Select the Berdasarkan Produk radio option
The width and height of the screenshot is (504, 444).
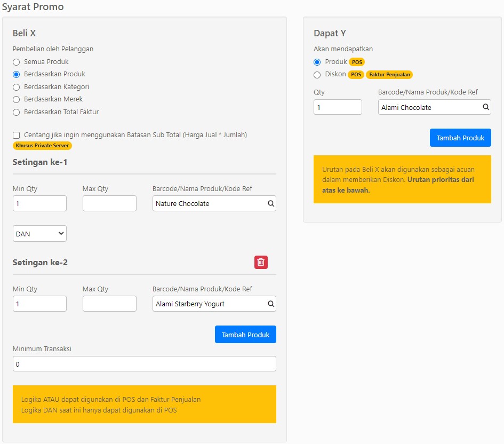tap(17, 75)
